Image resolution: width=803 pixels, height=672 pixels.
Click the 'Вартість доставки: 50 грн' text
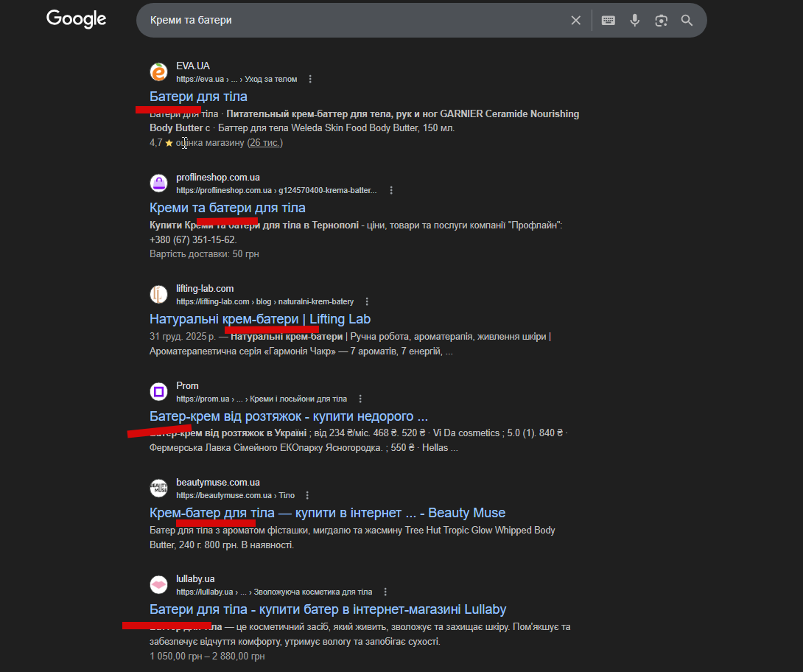pyautogui.click(x=204, y=254)
